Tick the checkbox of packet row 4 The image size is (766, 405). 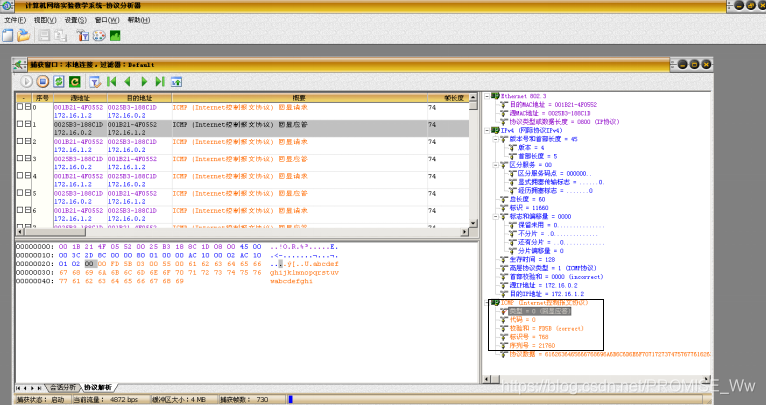coord(20,175)
